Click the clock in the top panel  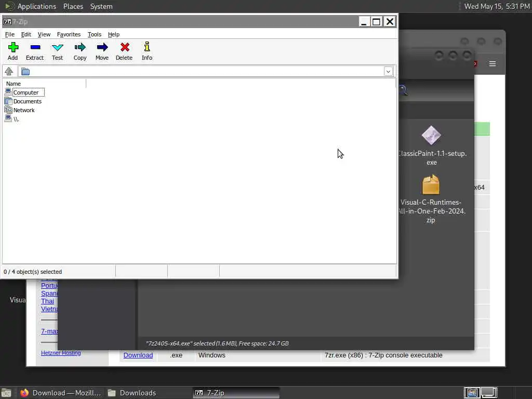point(496,6)
